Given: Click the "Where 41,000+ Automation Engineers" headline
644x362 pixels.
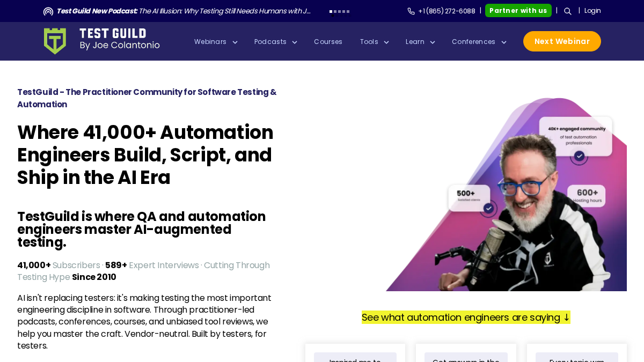Looking at the screenshot, I should tap(145, 155).
